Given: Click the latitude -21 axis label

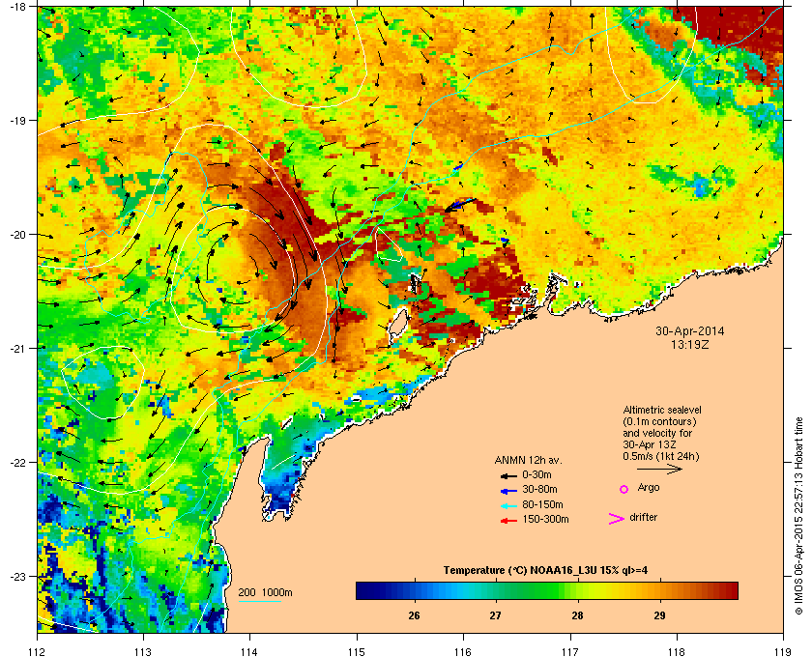Looking at the screenshot, I should (x=16, y=349).
